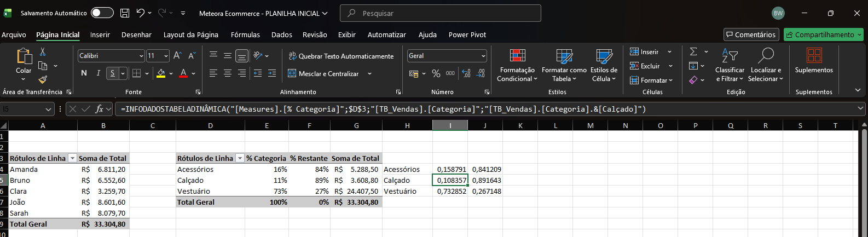Screen dimensions: 868x237
Task: Open the Geral number format dropdown
Action: [483, 56]
